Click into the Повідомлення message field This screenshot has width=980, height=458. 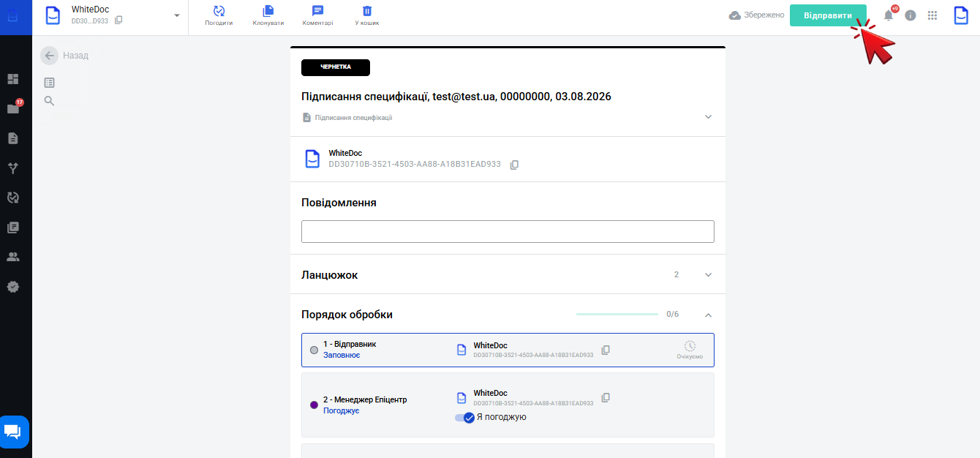(x=508, y=231)
